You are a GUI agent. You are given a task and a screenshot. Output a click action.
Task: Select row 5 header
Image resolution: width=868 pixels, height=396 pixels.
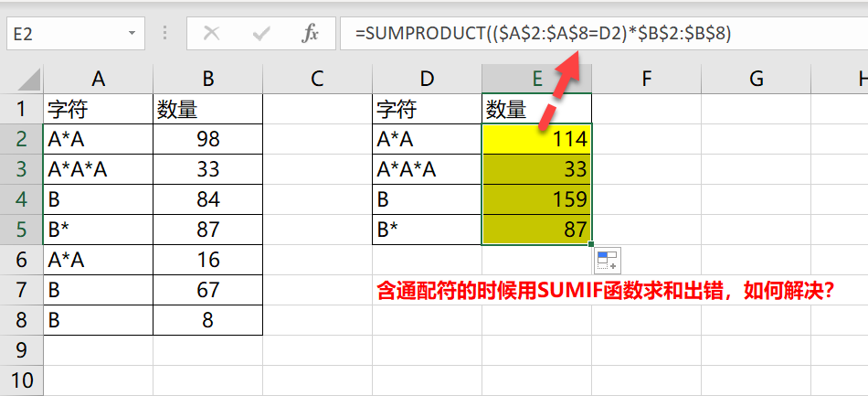[x=22, y=230]
